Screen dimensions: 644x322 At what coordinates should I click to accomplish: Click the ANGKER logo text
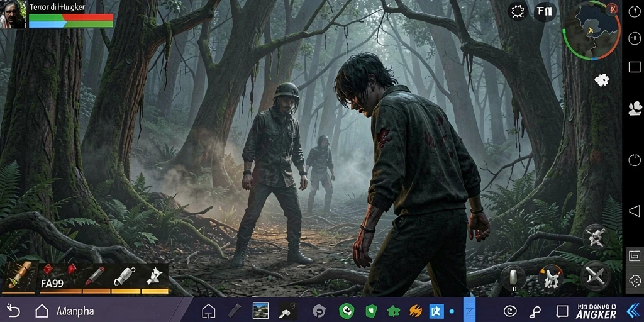coord(596,312)
